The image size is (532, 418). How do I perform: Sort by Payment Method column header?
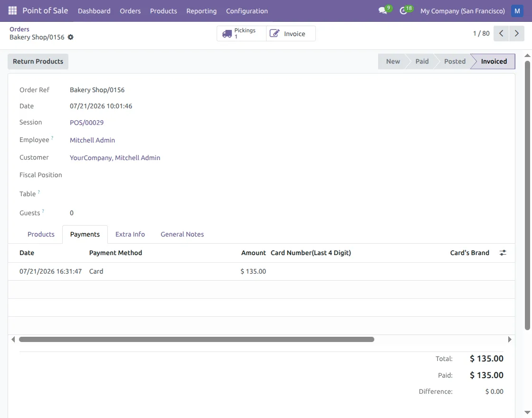point(116,253)
